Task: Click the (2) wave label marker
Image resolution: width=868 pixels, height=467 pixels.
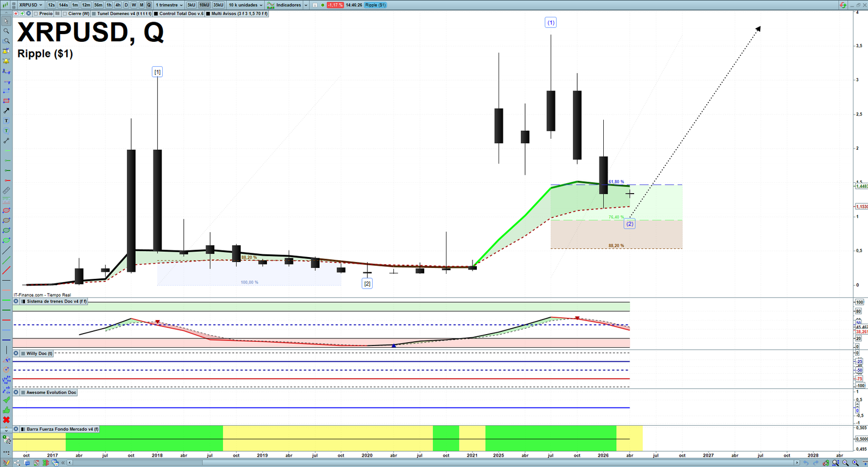Action: point(630,223)
